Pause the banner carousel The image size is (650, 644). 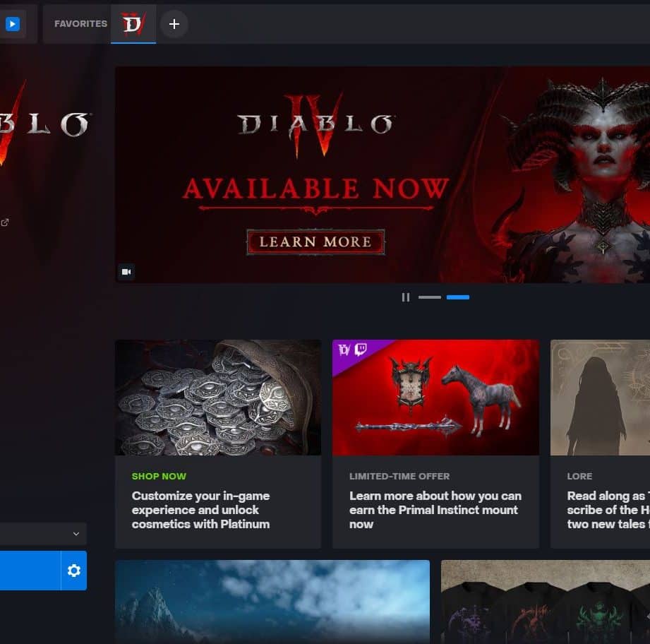pyautogui.click(x=405, y=297)
